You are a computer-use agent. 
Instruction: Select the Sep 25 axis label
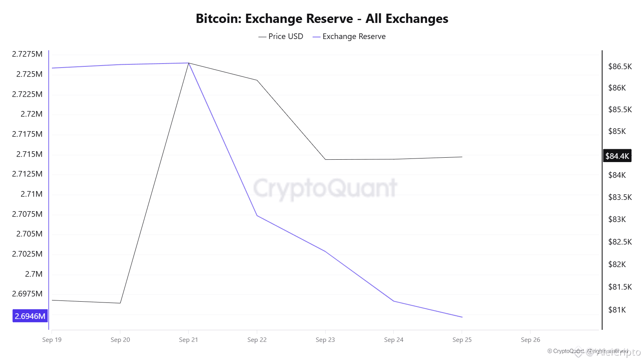click(x=462, y=340)
